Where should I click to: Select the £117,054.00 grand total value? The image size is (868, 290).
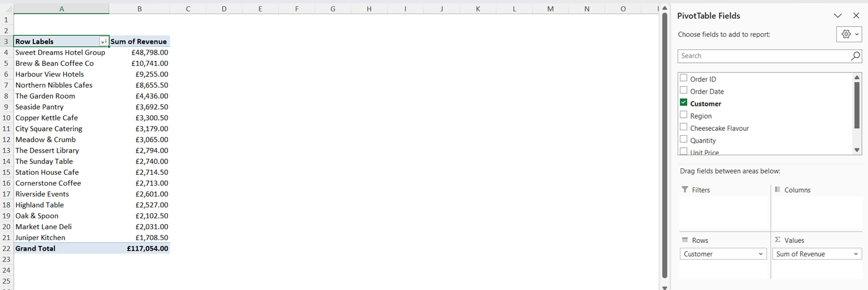coord(139,248)
